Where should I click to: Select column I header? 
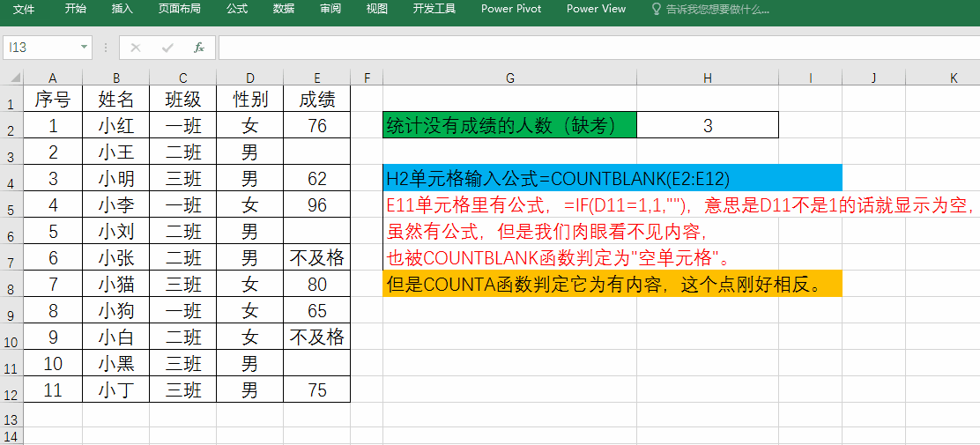(x=811, y=78)
